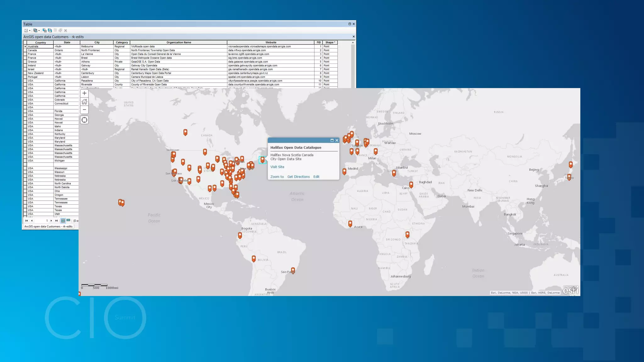Image resolution: width=644 pixels, height=362 pixels.
Task: Click the Delete Selected X icon
Action: tap(65, 30)
